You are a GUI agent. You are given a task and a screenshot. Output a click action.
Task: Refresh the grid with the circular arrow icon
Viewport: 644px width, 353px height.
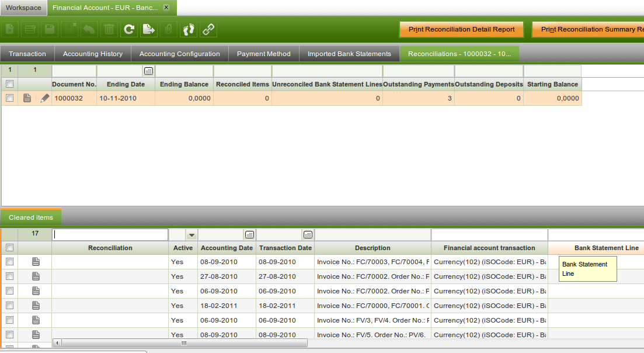coord(129,29)
